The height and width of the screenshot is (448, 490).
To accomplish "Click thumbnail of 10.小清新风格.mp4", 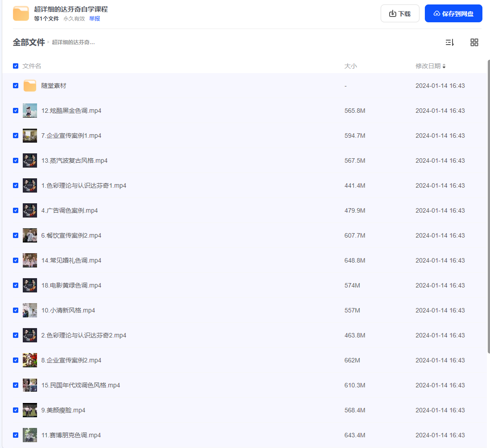I will (x=30, y=310).
